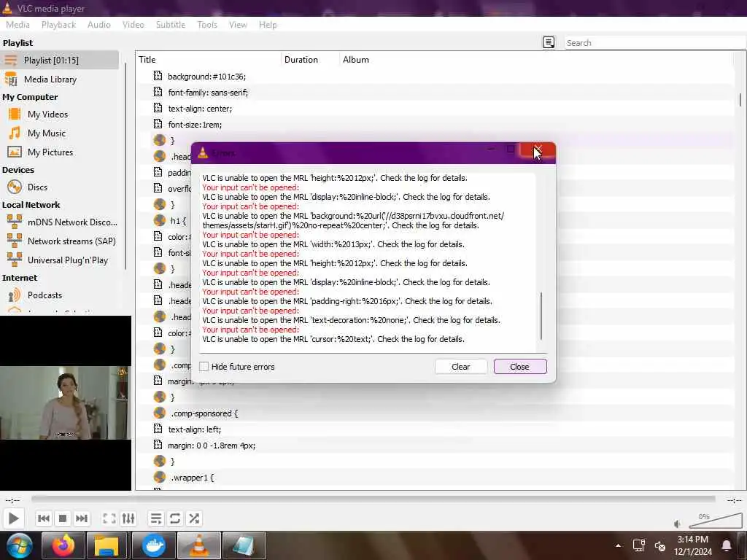Toggle the playlist view mode icon
Viewport: 747px width, 560px height.
pos(549,43)
